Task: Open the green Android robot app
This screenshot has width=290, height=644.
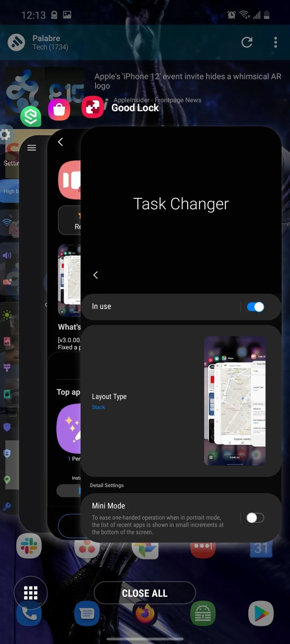Action: [x=203, y=613]
